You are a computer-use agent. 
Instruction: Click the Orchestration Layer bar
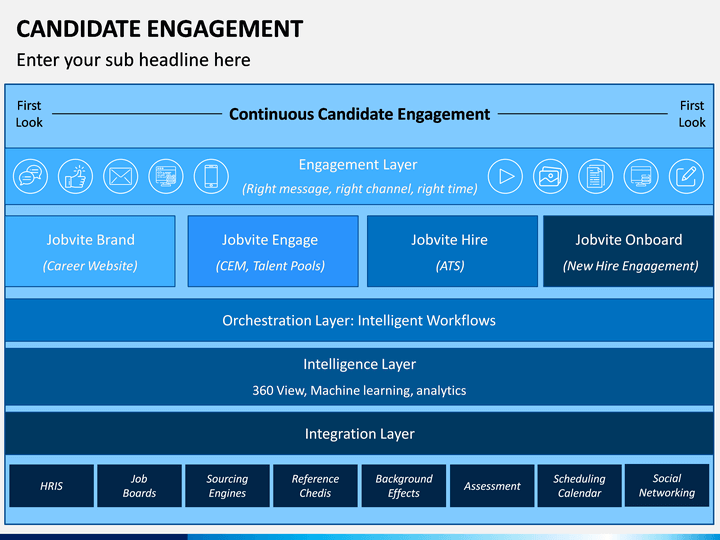tap(359, 321)
